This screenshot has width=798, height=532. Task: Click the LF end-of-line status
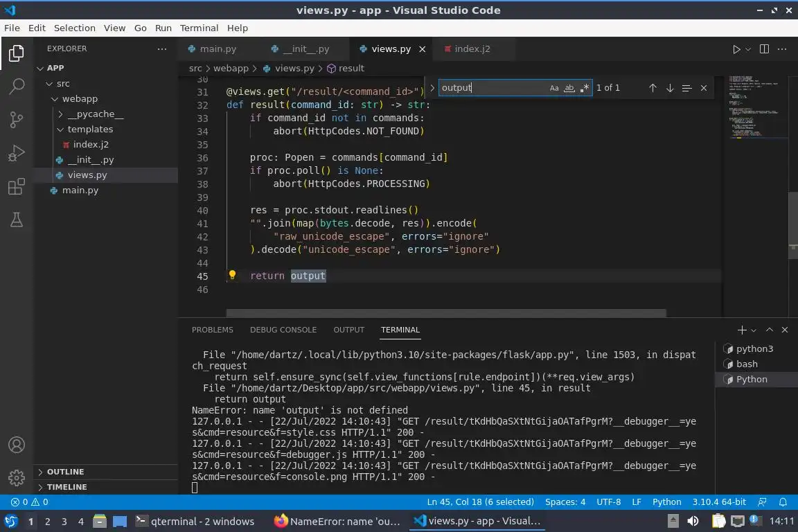click(x=636, y=502)
